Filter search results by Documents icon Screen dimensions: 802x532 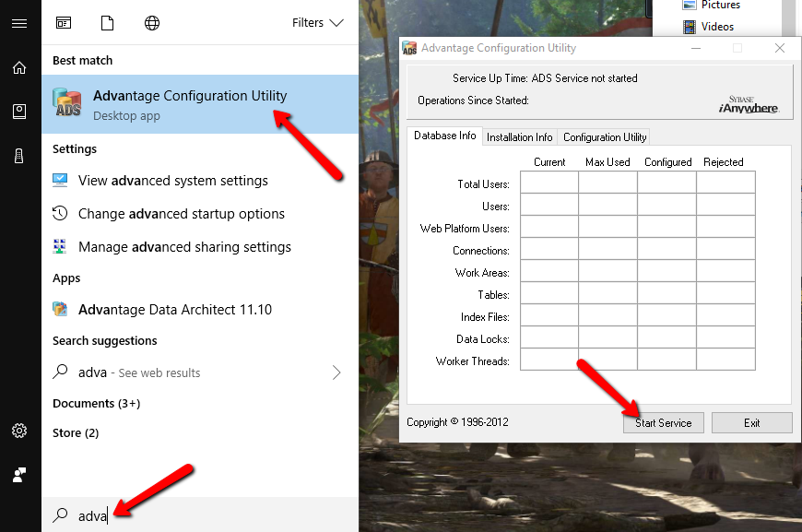[108, 23]
